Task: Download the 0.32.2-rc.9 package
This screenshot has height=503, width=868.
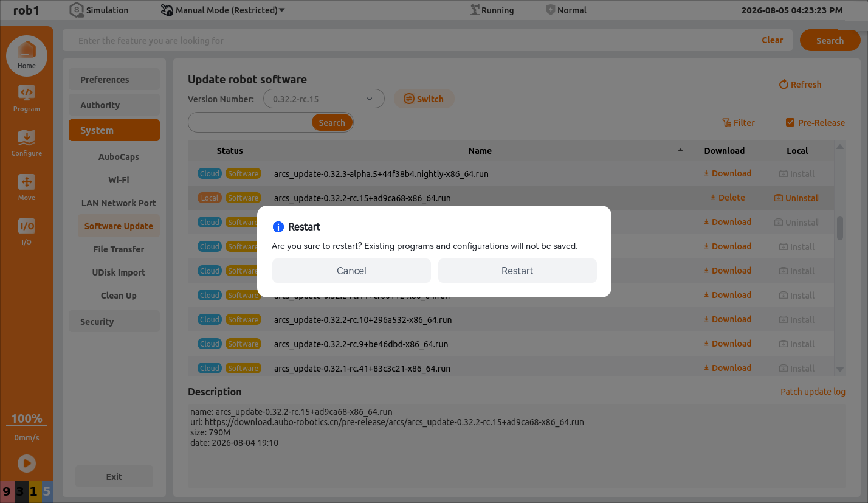Action: pos(728,344)
